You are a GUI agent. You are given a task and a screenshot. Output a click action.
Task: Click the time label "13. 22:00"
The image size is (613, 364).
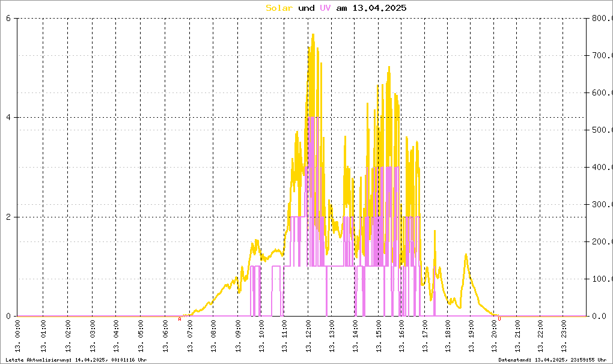point(540,336)
